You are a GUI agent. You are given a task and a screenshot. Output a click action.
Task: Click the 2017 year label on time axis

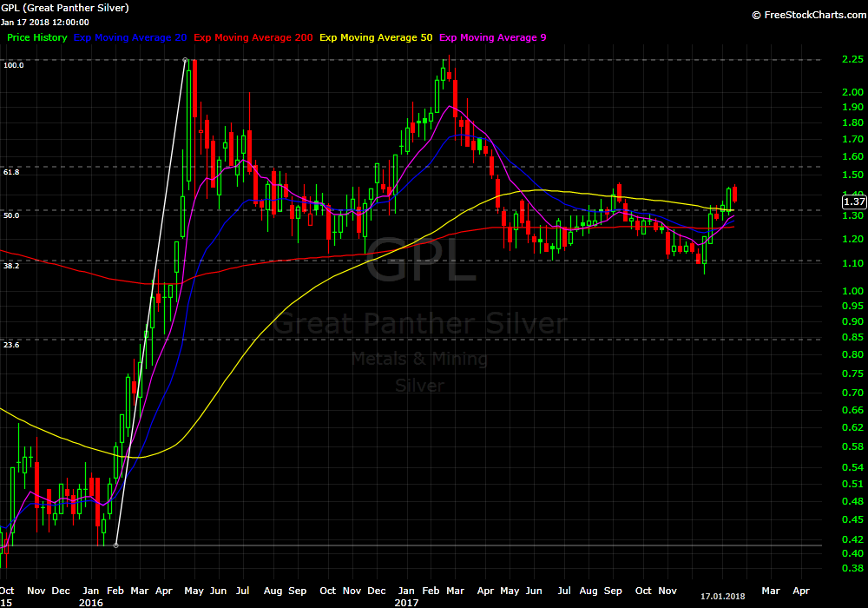406,603
